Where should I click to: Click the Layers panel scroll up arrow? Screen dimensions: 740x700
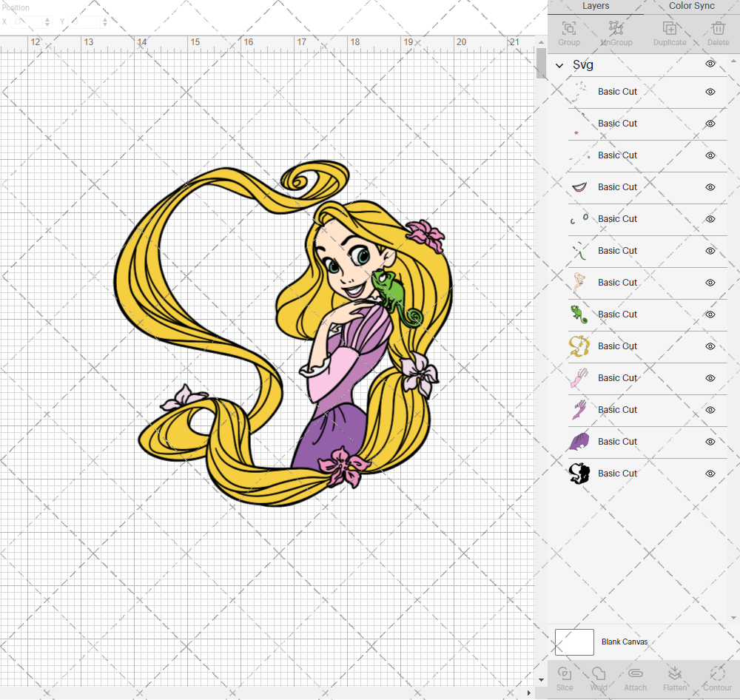[733, 61]
